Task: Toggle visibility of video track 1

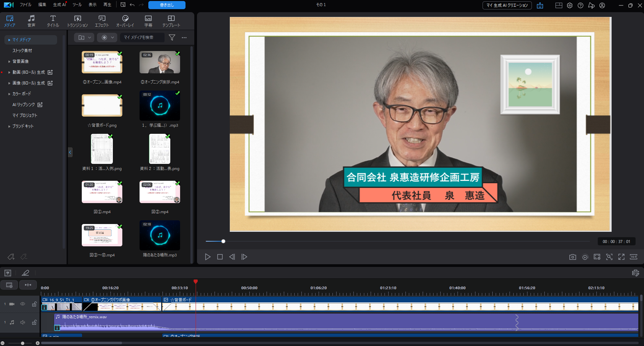Action: 23,304
